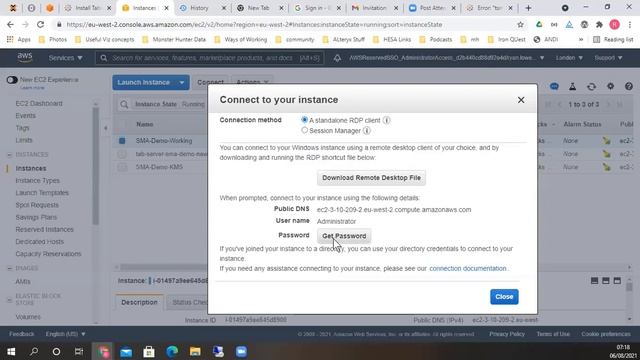640x360 pixels.
Task: Go to Events in sidebar
Action: tap(25, 116)
